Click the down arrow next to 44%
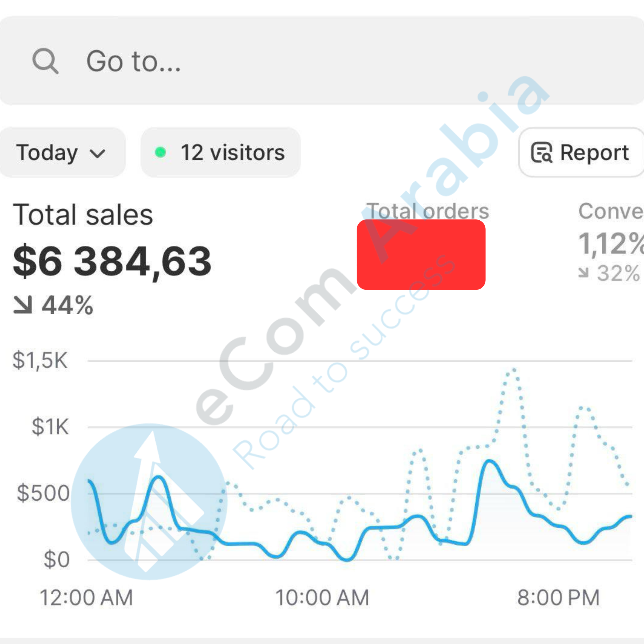The height and width of the screenshot is (644, 644). click(23, 305)
